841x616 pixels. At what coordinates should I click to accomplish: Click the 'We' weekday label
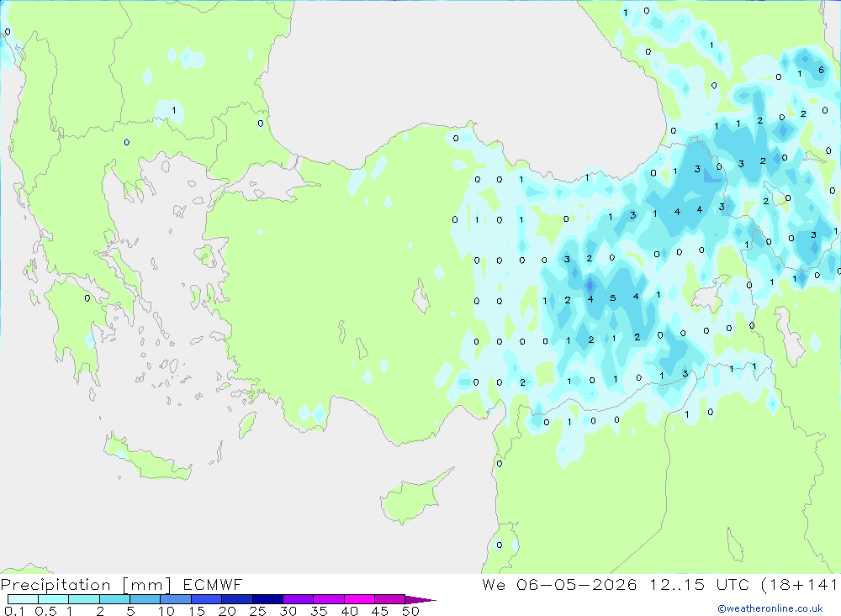[x=494, y=584]
